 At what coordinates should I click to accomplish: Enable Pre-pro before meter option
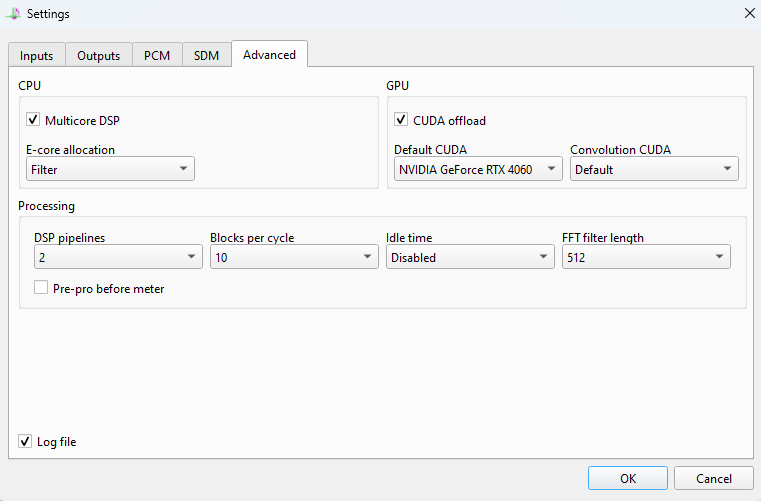(41, 288)
